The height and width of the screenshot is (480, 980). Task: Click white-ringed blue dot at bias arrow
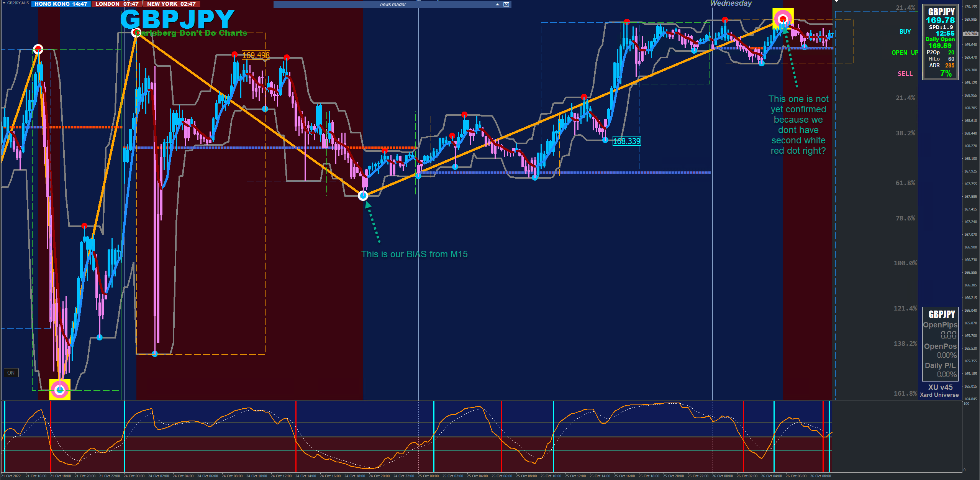point(363,196)
